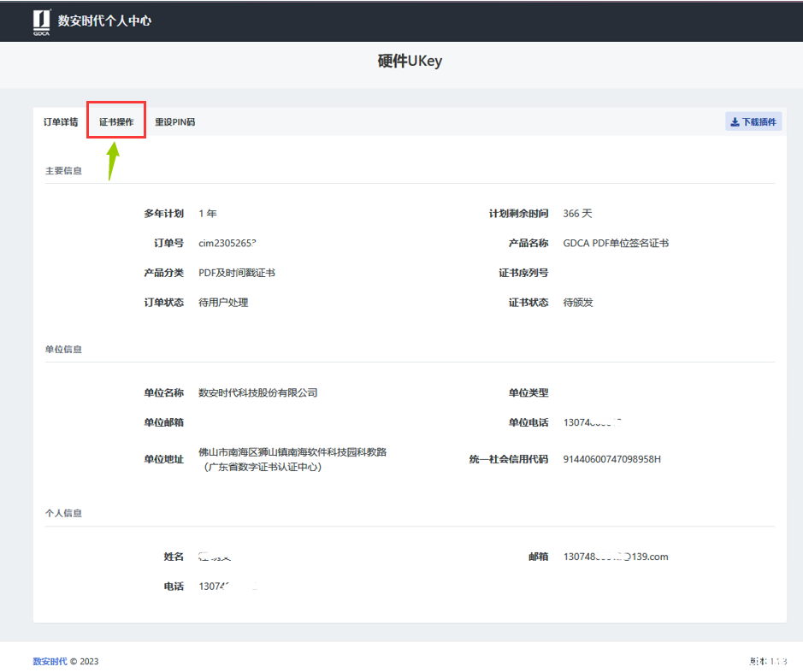
Task: Click the 多年计划 field label
Action: pos(164,214)
